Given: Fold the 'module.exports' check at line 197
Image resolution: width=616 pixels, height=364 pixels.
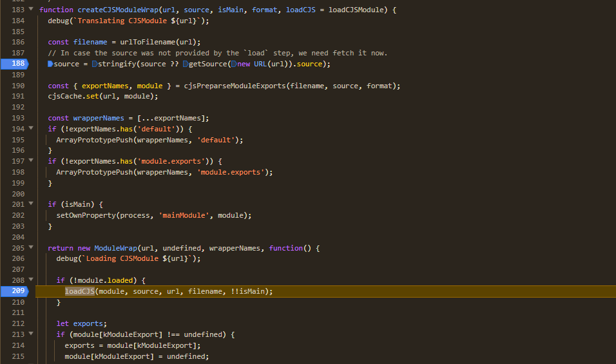Looking at the screenshot, I should tap(30, 161).
